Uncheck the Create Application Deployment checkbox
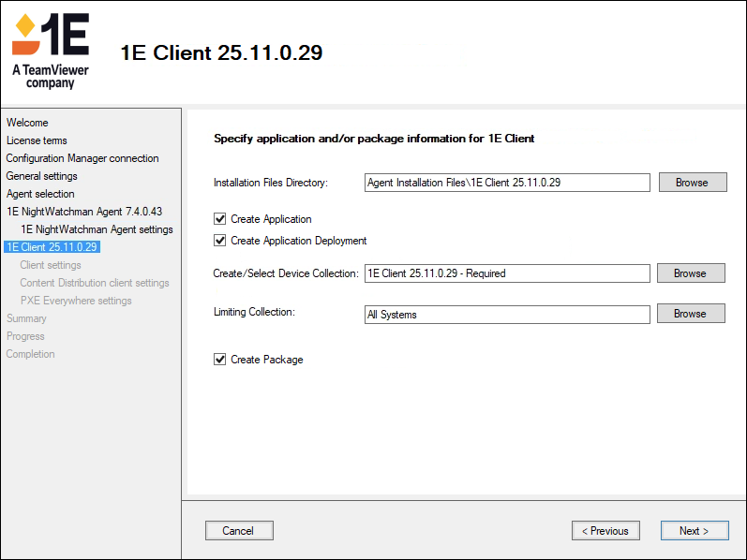 coord(220,241)
